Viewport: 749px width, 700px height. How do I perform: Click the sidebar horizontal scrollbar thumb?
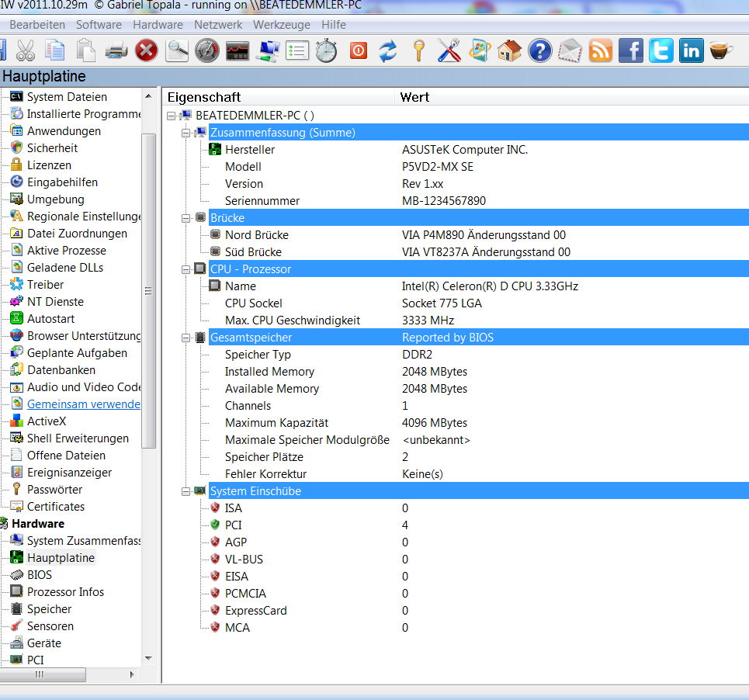pyautogui.click(x=42, y=674)
